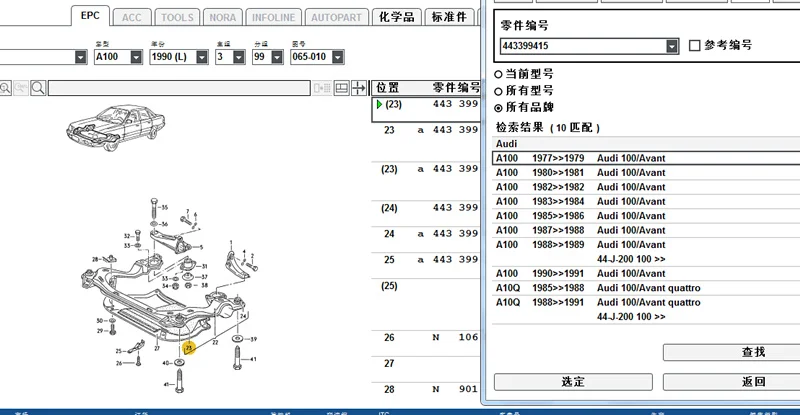Viewport: 800px width, 415px height.
Task: Click the search magnifier icon beside text field
Action: click(x=38, y=88)
